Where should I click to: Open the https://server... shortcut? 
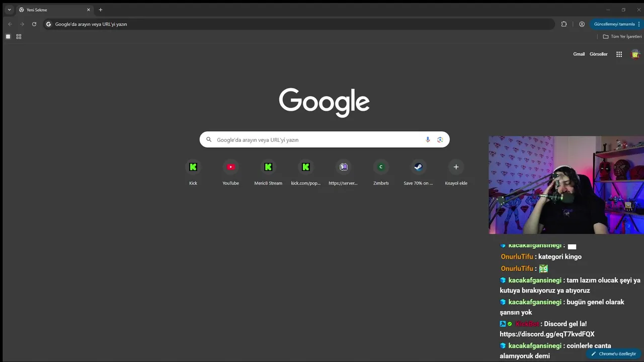click(x=343, y=172)
